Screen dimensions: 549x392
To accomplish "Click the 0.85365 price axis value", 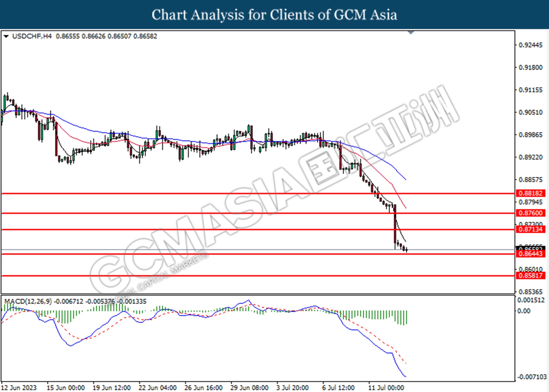I will click(530, 292).
